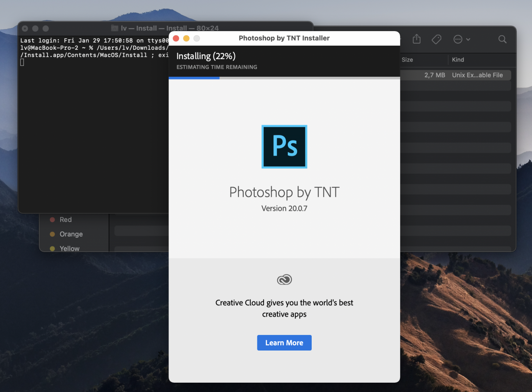Minimize the installer with yellow button
Viewport: 532px width, 392px height.
[186, 38]
